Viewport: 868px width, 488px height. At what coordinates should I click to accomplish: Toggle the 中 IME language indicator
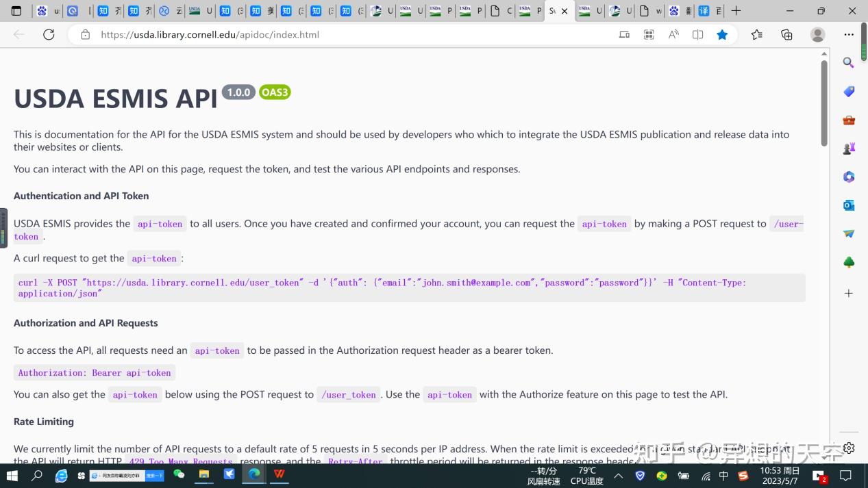coord(723,476)
